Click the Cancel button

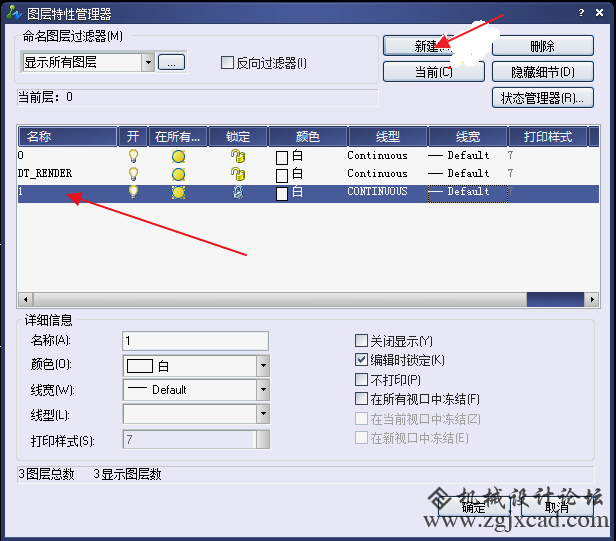coord(557,507)
